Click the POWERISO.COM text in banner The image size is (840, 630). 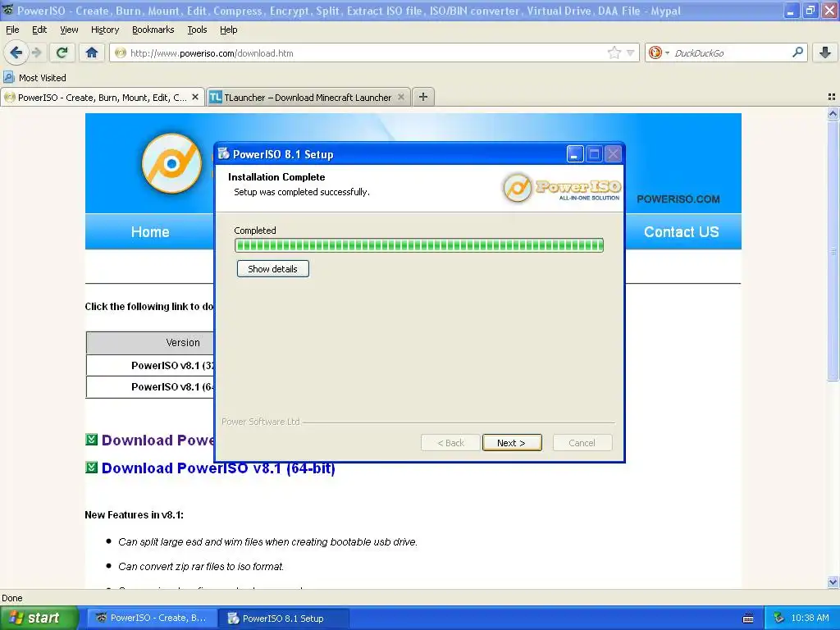point(678,199)
